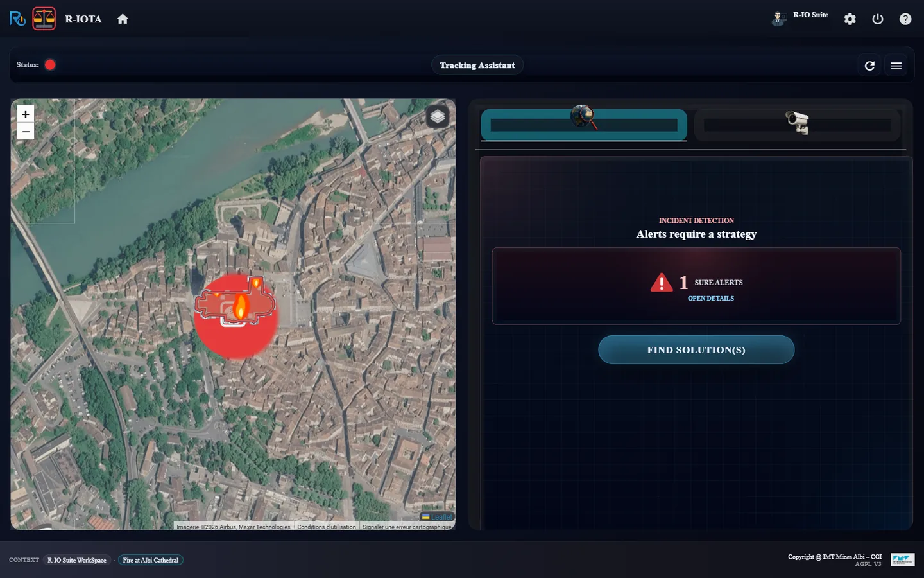Open the R-IOTA scales app icon
Screen dimensions: 924x578
pyautogui.click(x=44, y=19)
